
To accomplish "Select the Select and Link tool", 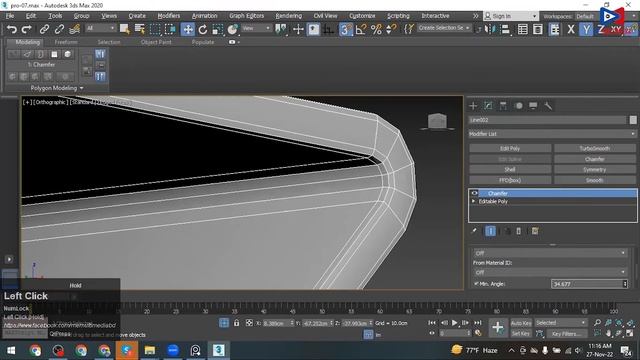I will coord(44,29).
